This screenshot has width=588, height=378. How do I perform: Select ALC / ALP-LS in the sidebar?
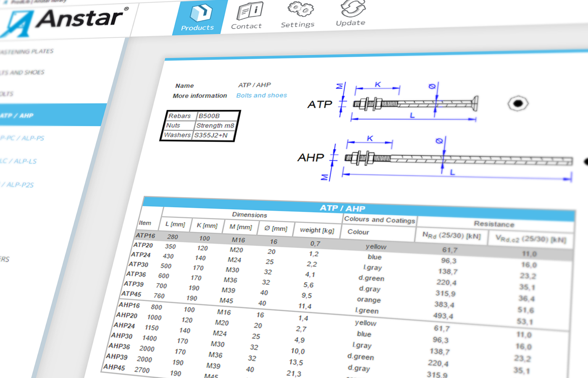(18, 161)
